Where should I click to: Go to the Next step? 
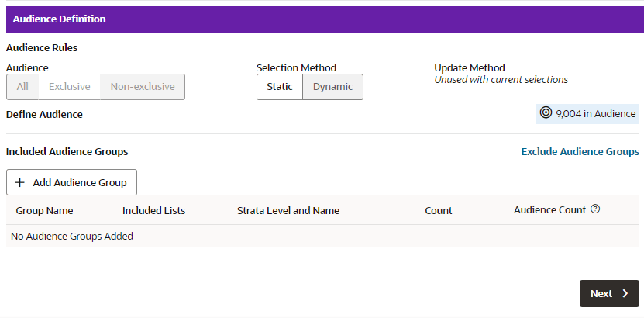[609, 293]
